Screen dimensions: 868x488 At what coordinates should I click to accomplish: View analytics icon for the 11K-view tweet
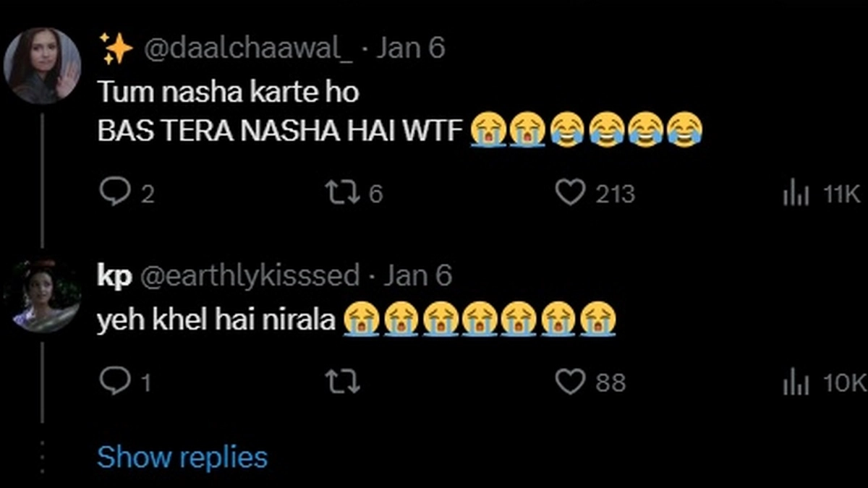(796, 194)
